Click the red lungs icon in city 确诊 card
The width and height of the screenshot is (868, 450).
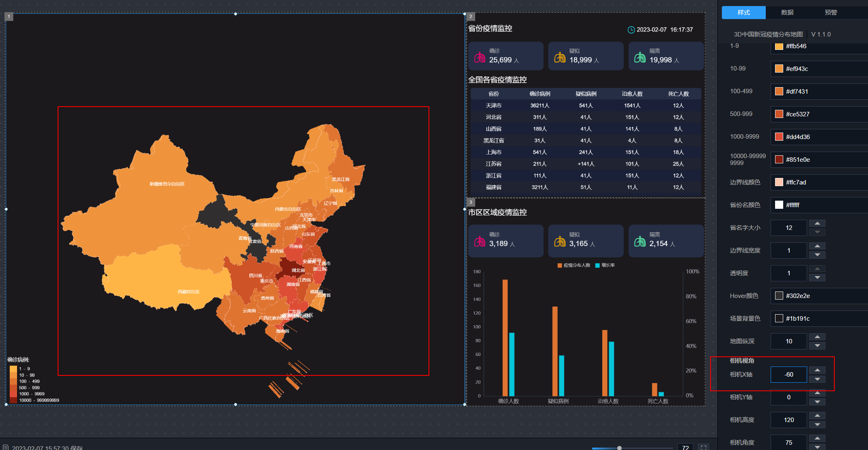(x=480, y=241)
